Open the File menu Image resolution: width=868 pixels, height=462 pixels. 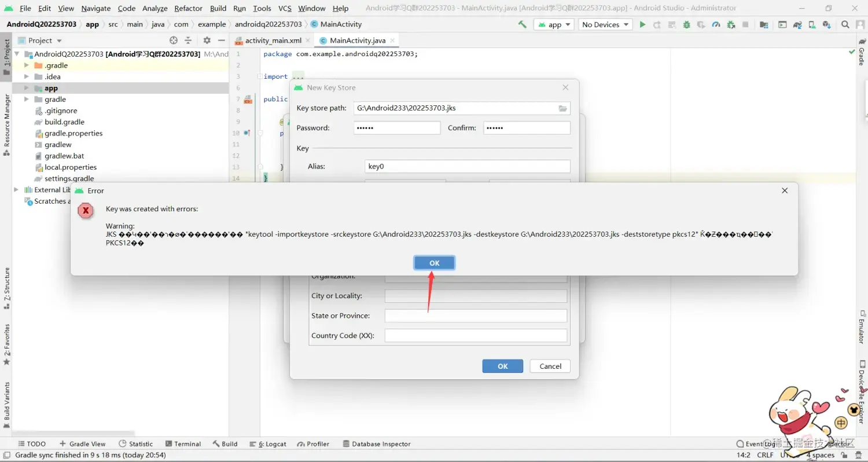pos(25,8)
